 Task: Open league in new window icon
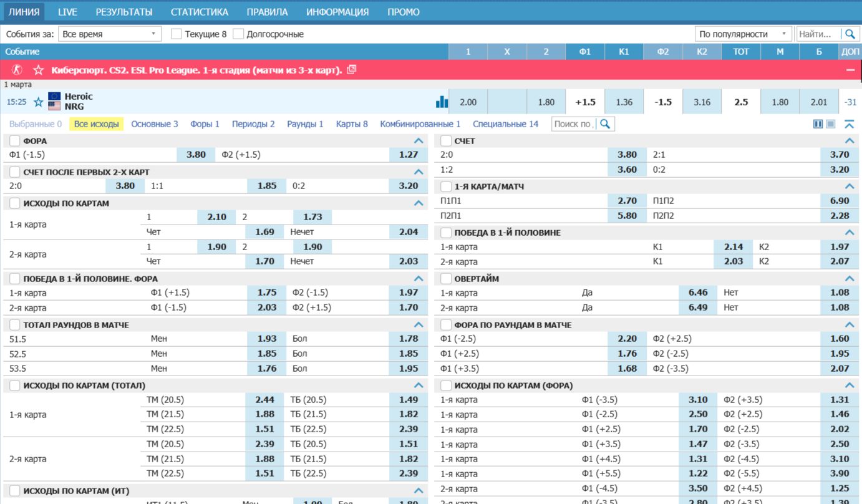(352, 70)
